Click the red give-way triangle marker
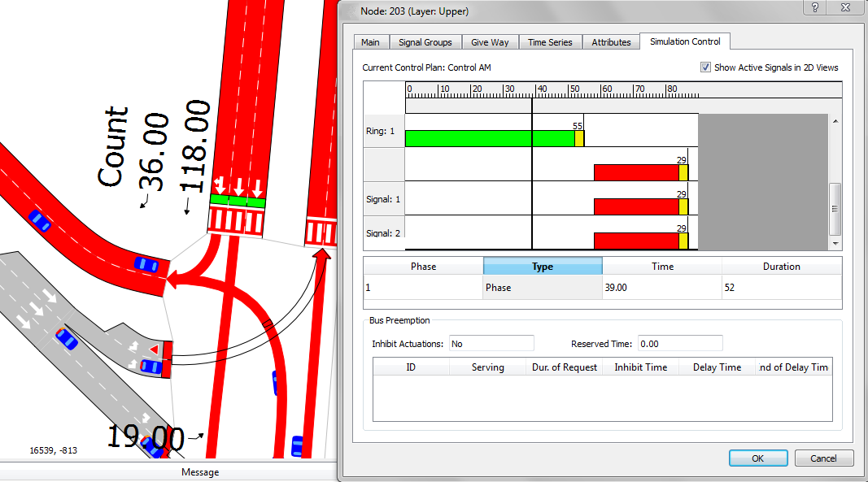This screenshot has height=482, width=868. (153, 350)
